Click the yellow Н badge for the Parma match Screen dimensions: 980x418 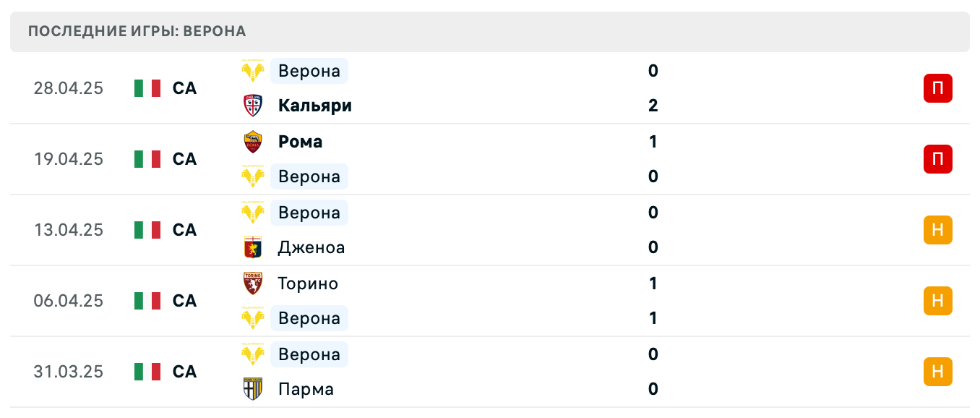(x=937, y=372)
